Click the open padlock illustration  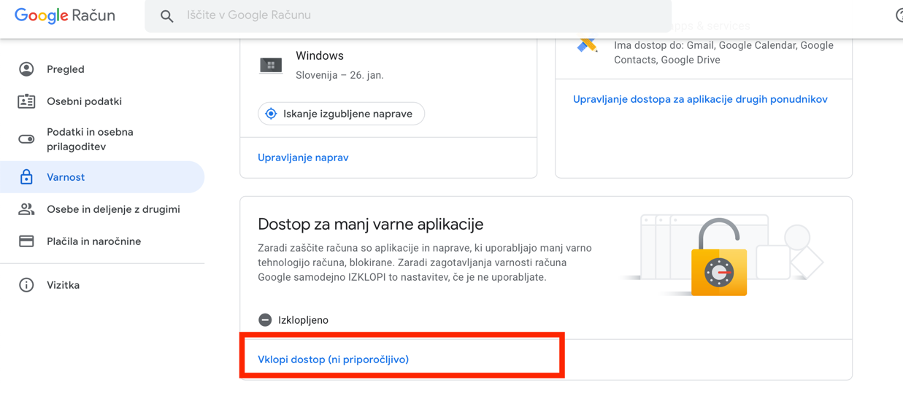(718, 258)
